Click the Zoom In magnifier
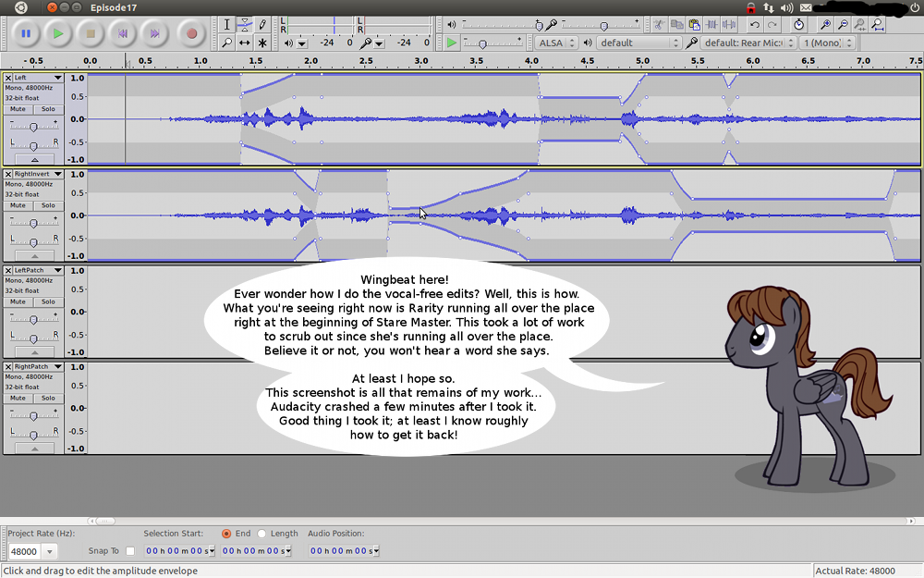This screenshot has width=924, height=578. [x=825, y=25]
